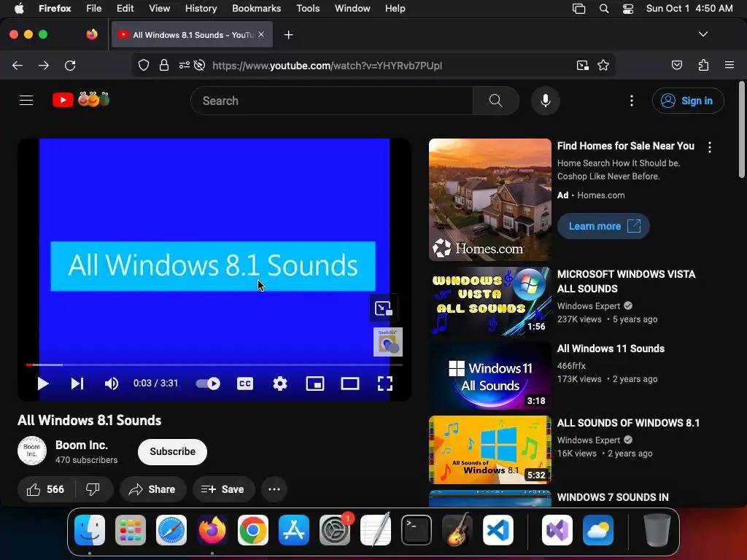
Task: Open the Homes.com ad thumbnail
Action: (x=489, y=200)
